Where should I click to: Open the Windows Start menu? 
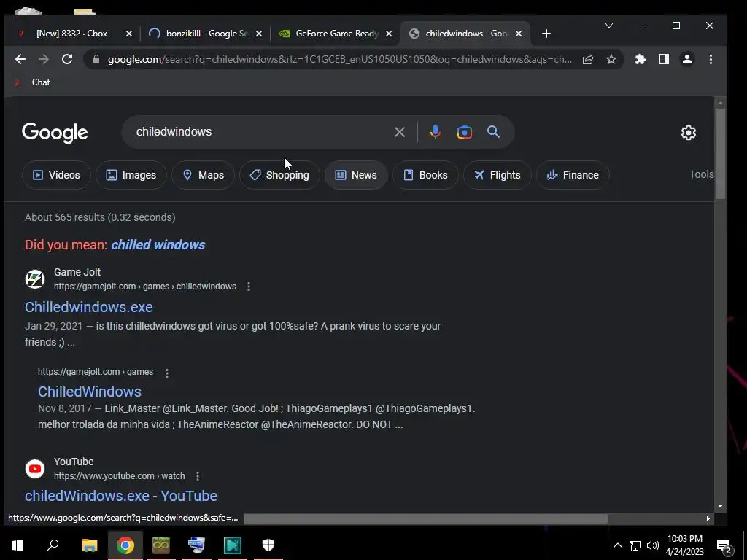click(x=18, y=545)
